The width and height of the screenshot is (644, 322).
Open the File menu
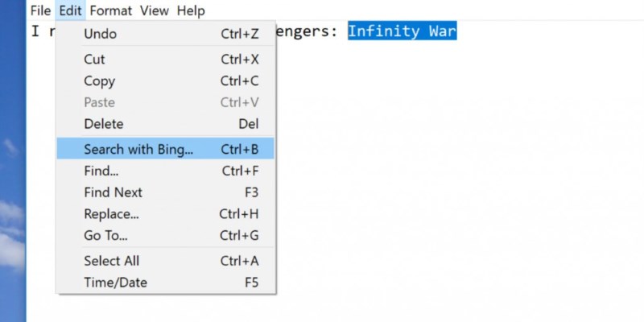tap(40, 11)
